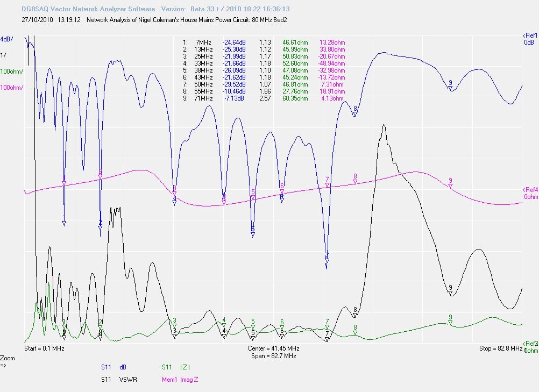This screenshot has width=539, height=392.
Task: Click the 2.57 VSWR value
Action: [265, 98]
